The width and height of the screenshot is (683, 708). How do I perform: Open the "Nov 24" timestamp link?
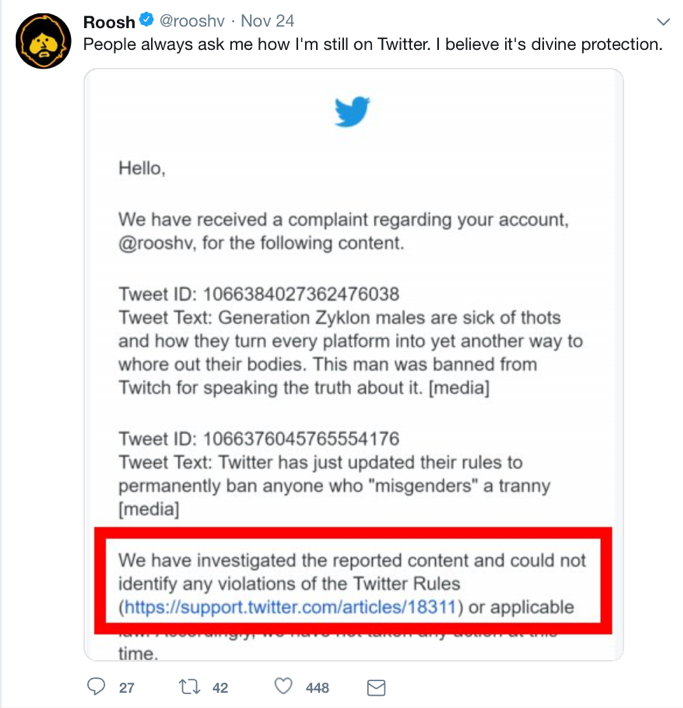266,21
